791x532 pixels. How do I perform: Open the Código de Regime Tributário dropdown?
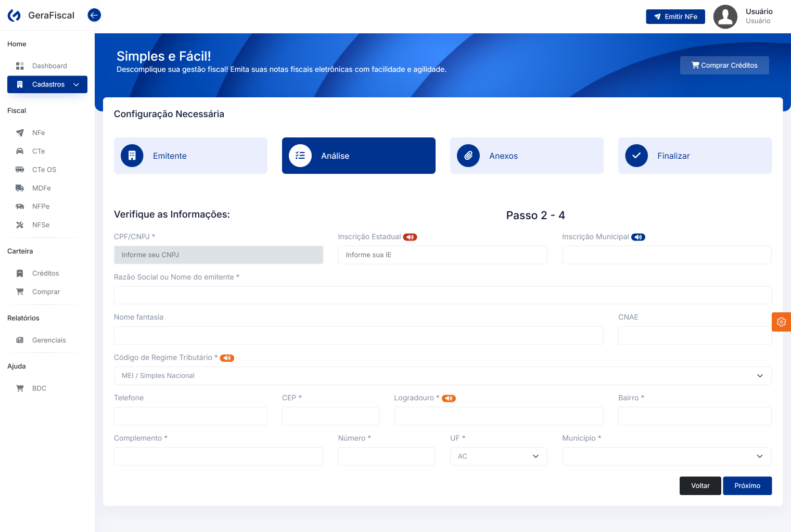(442, 376)
